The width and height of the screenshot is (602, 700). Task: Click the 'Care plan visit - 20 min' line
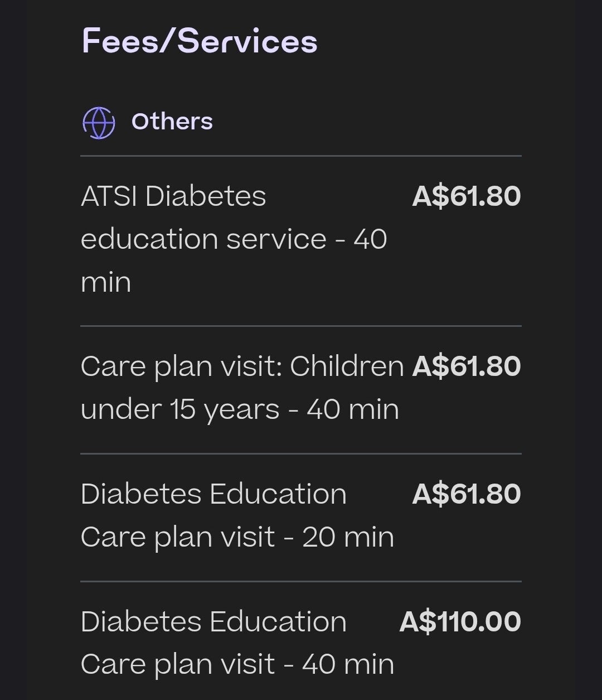(237, 538)
